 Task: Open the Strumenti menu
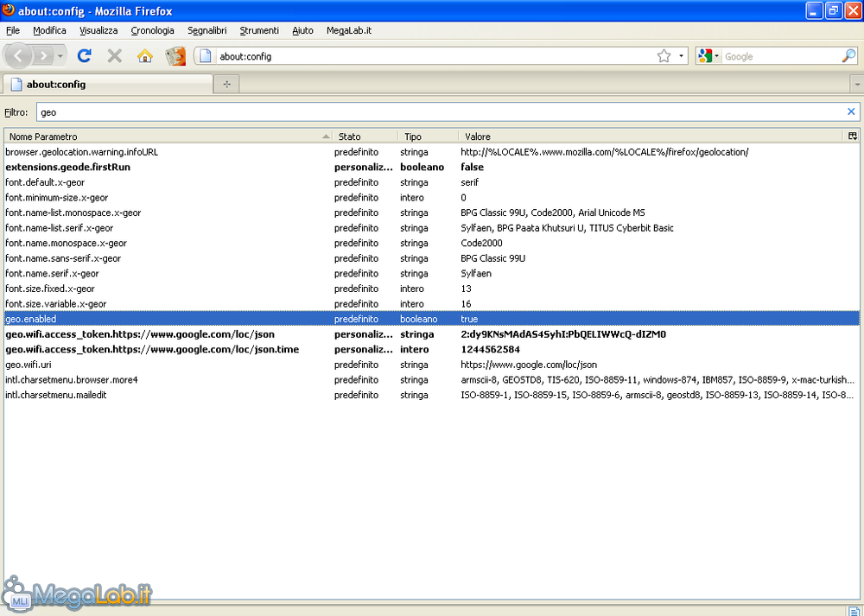tap(259, 30)
